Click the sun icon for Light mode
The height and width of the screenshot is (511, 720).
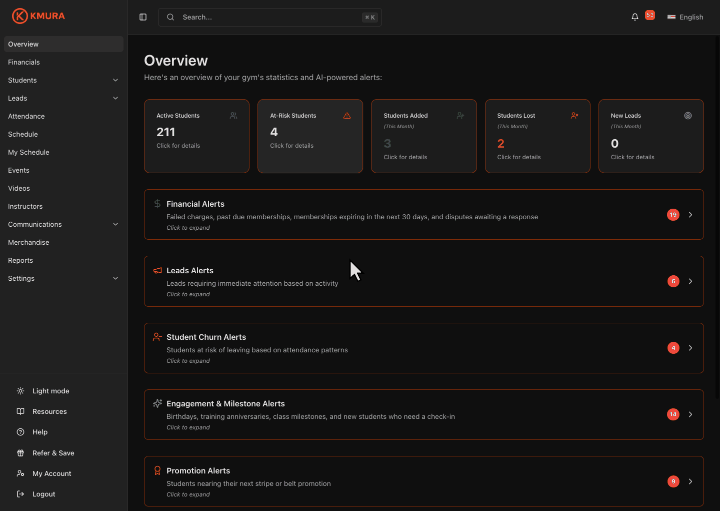[20, 391]
